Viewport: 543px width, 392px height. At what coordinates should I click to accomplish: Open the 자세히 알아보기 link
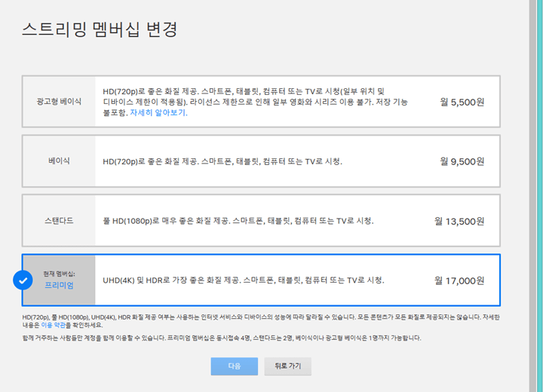click(158, 113)
